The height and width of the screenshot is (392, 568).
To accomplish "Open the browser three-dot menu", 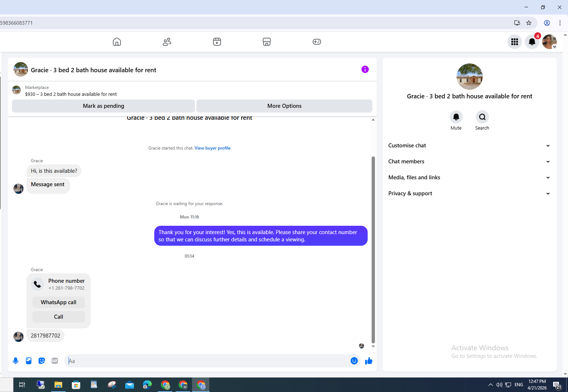I will (x=560, y=23).
